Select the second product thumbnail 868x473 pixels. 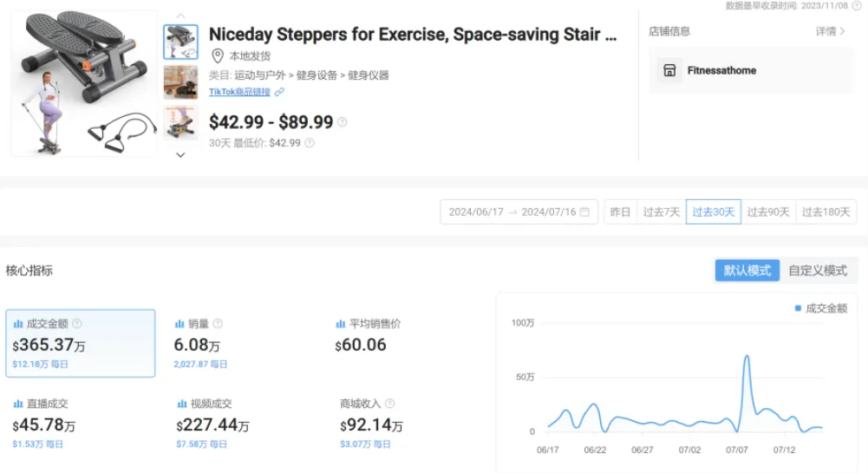(x=180, y=82)
